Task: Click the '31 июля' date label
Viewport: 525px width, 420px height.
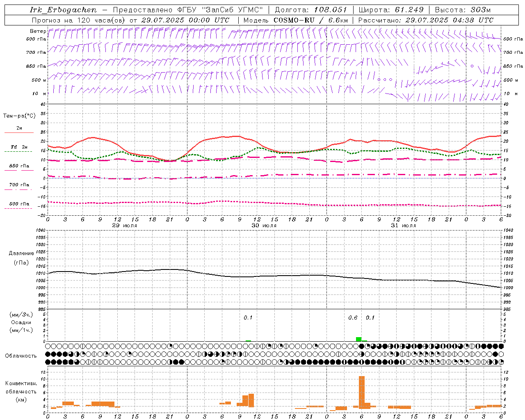Action: point(403,225)
